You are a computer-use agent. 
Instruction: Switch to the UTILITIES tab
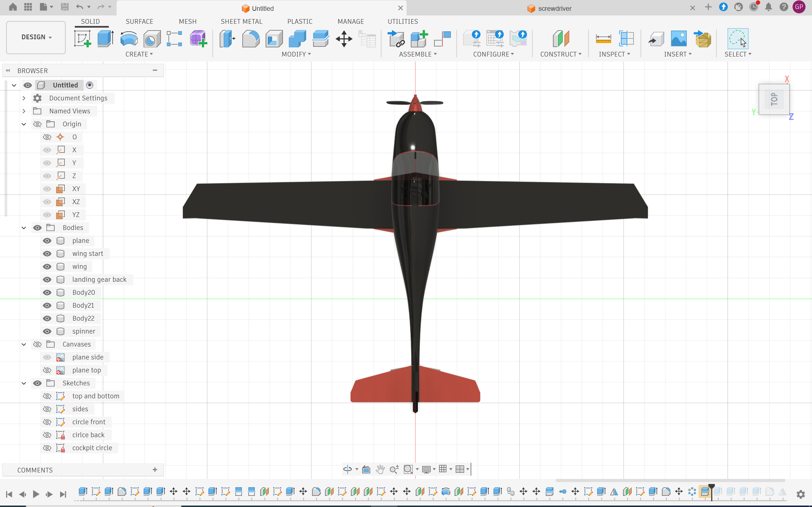coord(403,21)
